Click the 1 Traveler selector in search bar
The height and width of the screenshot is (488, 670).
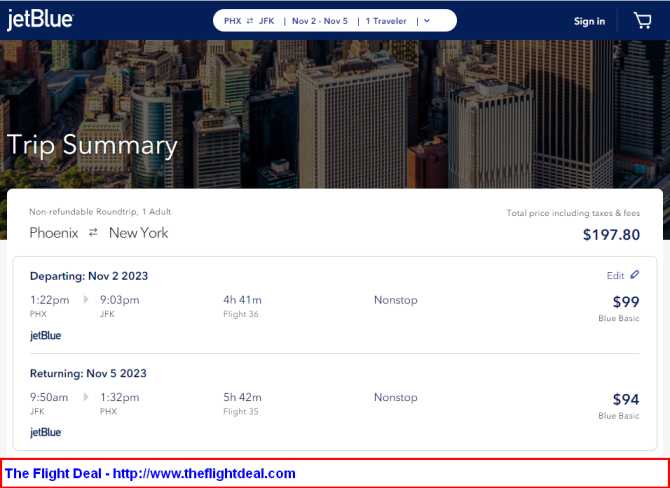click(386, 21)
